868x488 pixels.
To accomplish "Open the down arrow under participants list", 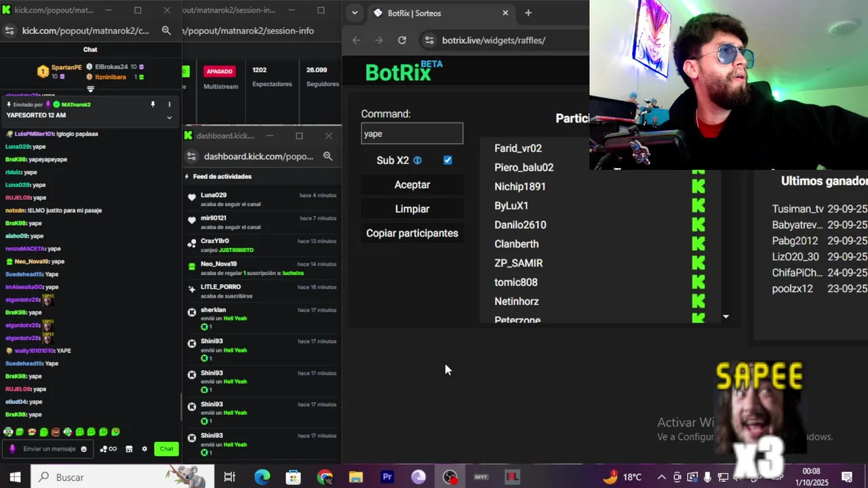I will tap(726, 317).
